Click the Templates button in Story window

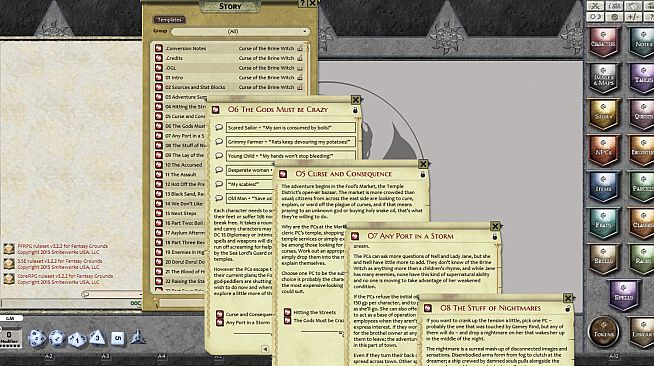click(169, 20)
